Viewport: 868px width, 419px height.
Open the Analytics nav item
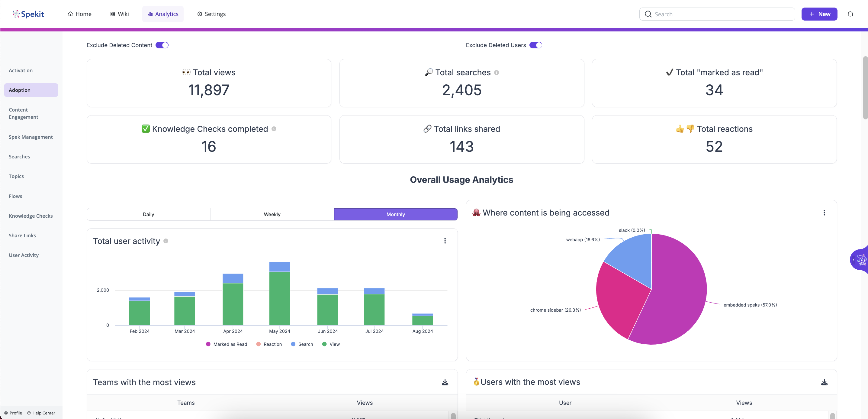pyautogui.click(x=163, y=14)
